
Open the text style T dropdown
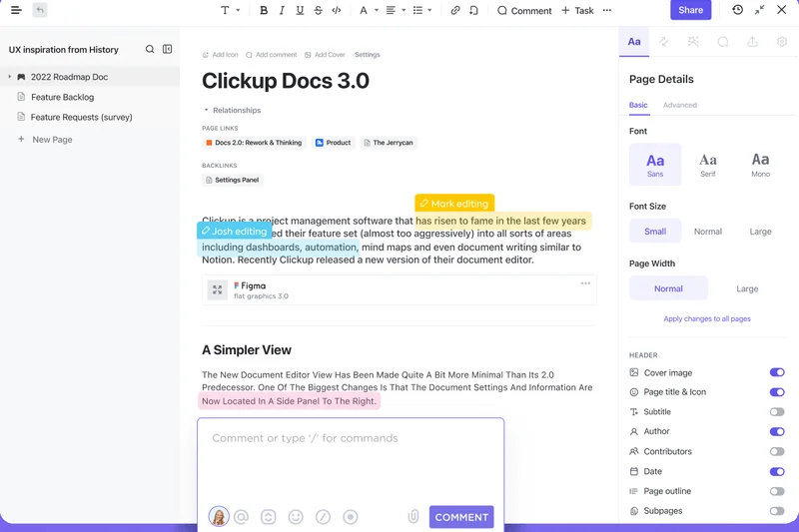(x=230, y=10)
